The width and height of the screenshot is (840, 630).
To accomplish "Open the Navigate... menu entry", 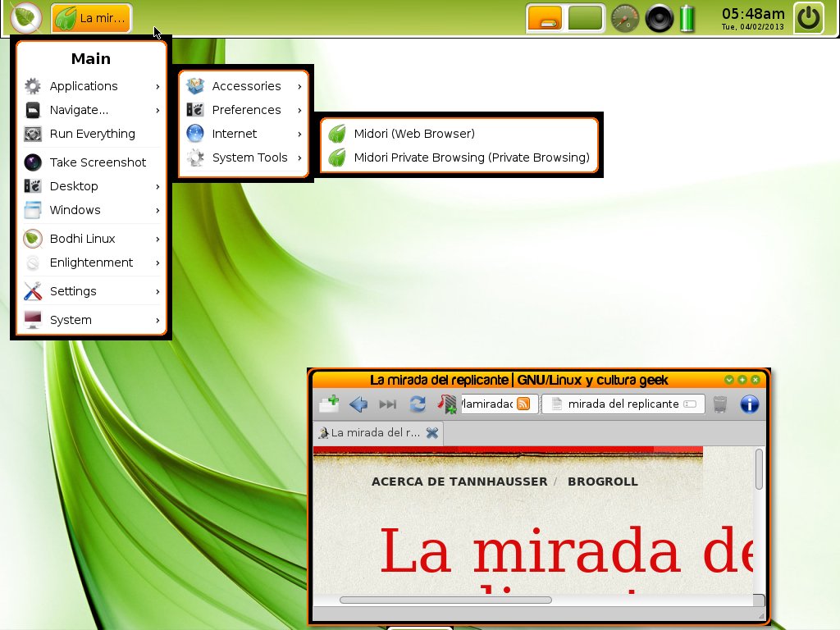I will coord(92,111).
